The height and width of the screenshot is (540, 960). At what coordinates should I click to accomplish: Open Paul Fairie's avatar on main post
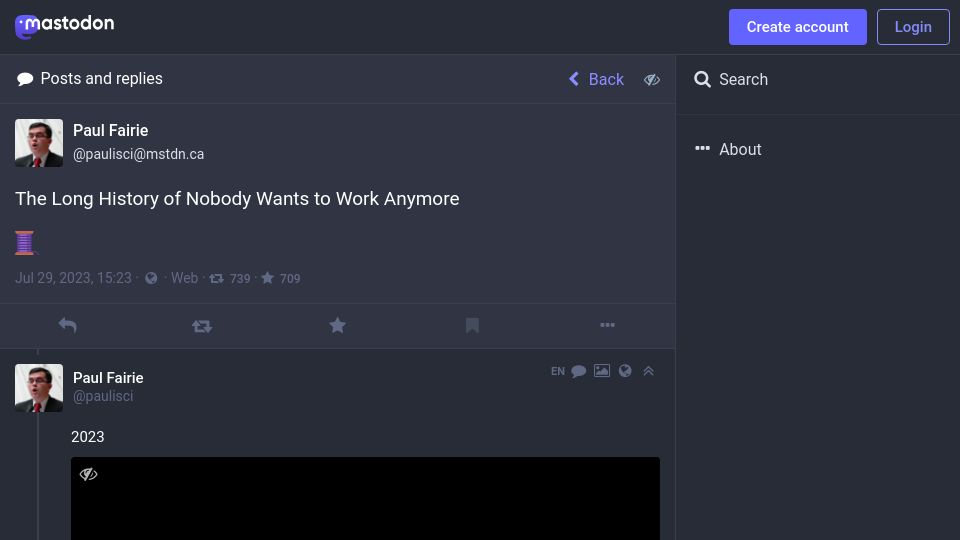39,143
